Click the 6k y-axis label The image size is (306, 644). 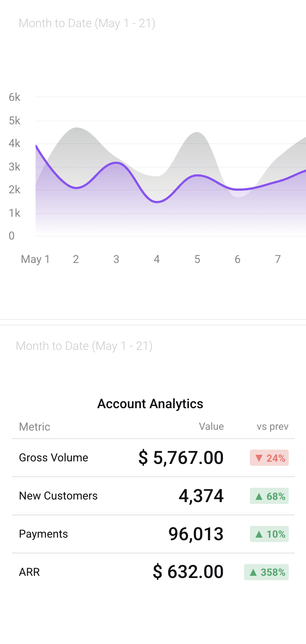(15, 97)
